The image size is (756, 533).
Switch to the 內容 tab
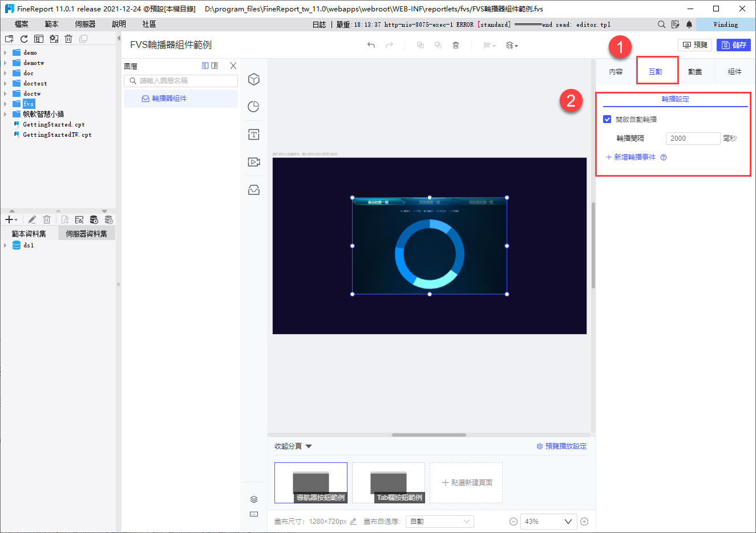pyautogui.click(x=616, y=72)
